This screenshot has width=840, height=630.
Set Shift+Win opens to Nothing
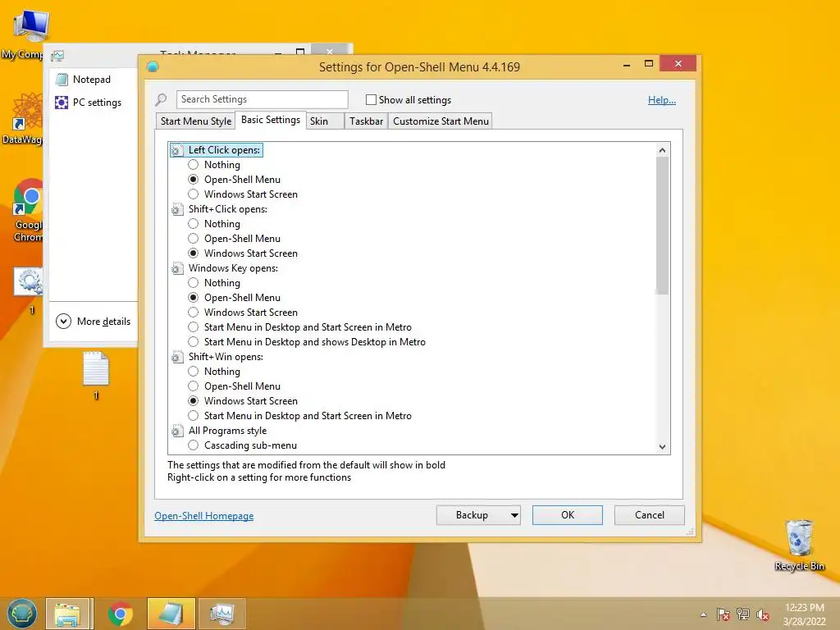tap(194, 372)
